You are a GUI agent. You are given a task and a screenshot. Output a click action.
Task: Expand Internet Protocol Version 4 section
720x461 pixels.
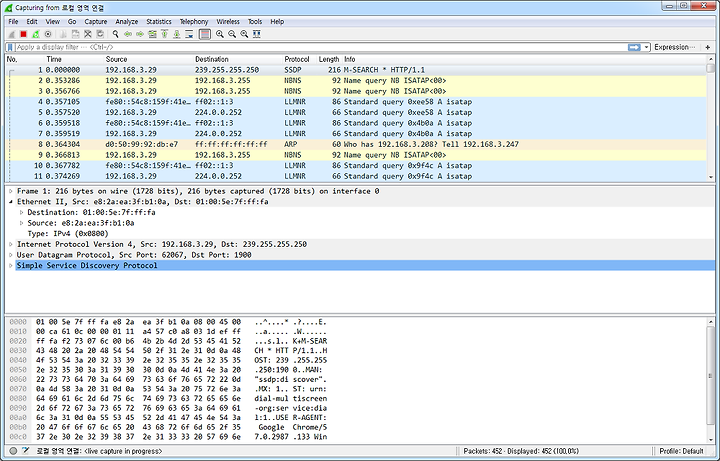11,244
